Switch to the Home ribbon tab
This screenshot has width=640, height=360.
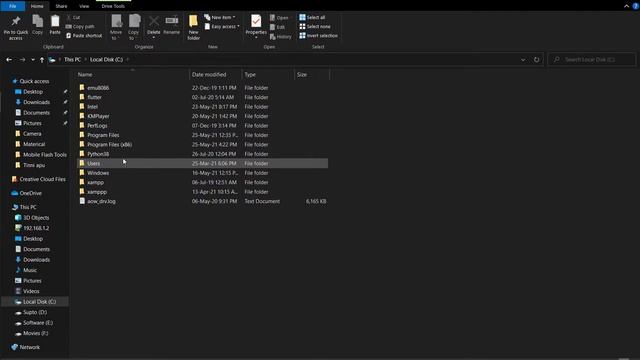pos(37,6)
